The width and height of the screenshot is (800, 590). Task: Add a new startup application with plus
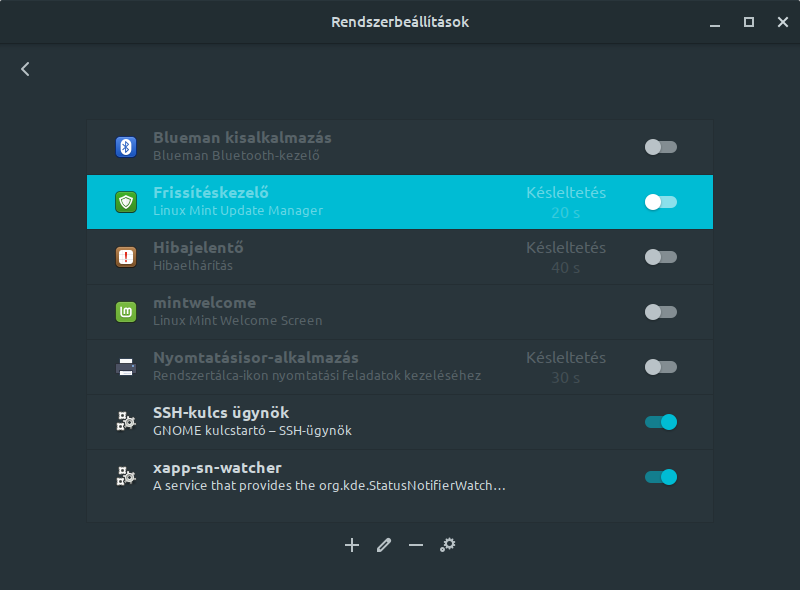pos(352,545)
